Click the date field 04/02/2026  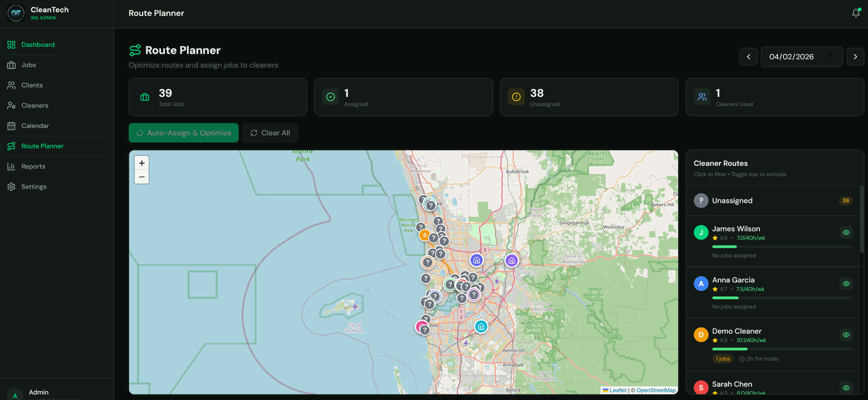[802, 56]
